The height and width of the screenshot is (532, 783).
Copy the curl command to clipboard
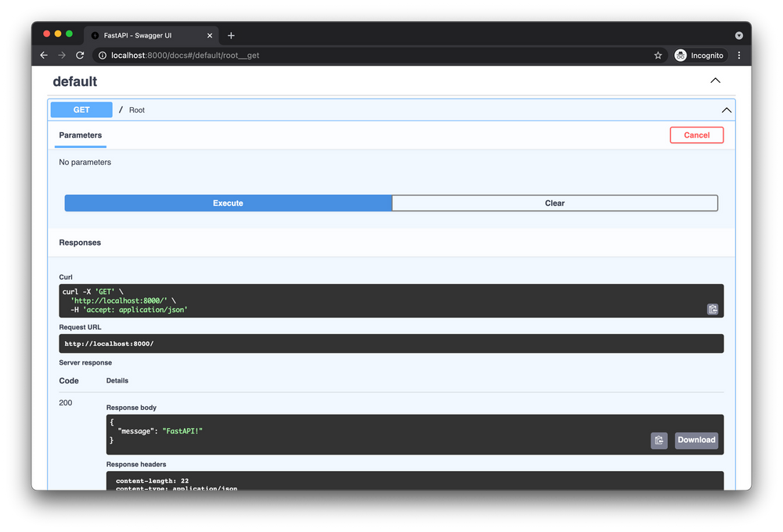(x=713, y=309)
